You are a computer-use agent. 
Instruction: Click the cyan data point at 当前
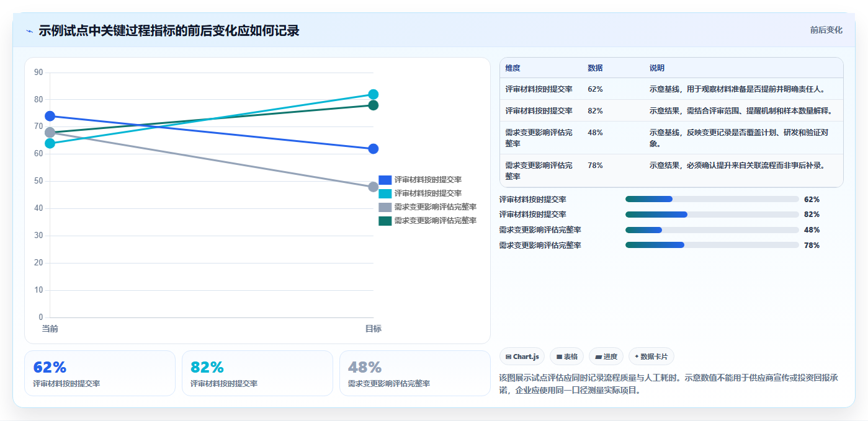click(x=50, y=143)
